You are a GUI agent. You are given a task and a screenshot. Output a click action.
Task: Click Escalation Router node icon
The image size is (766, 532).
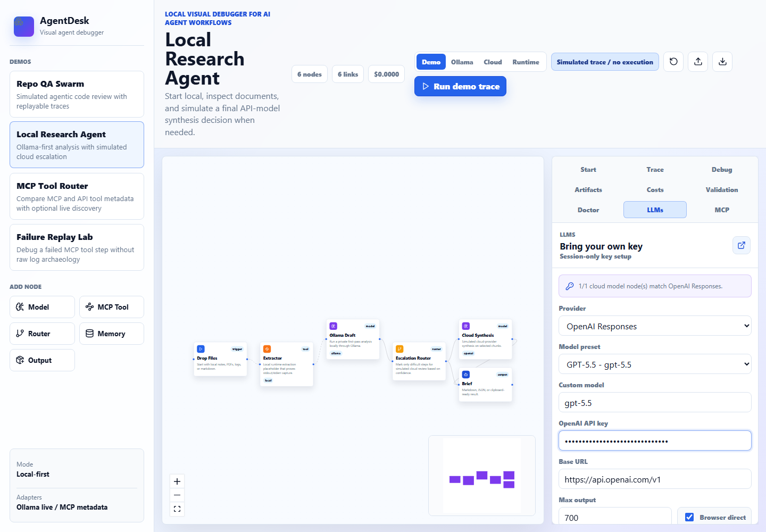tap(399, 349)
